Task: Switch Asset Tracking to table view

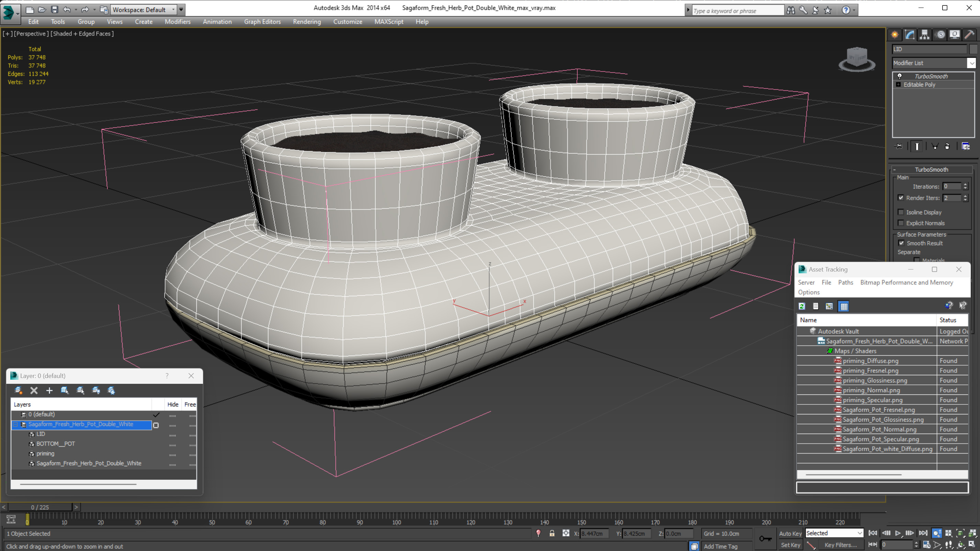Action: click(844, 306)
